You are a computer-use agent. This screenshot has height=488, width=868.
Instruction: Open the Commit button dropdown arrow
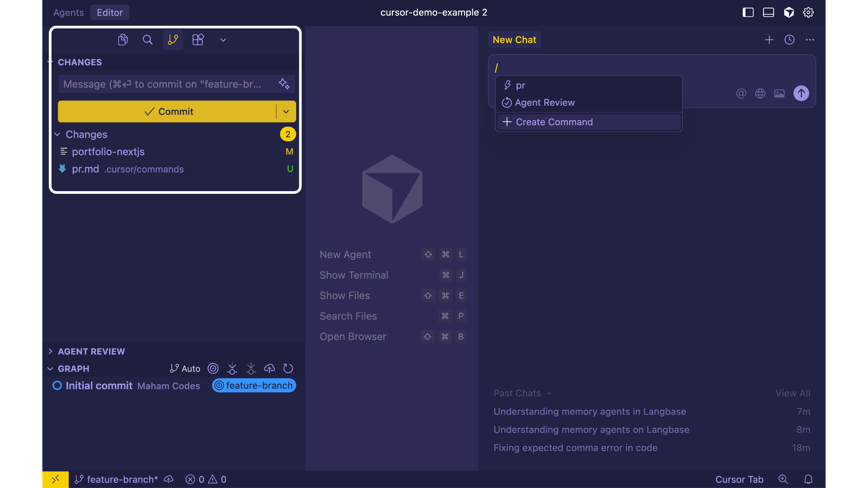pyautogui.click(x=286, y=112)
